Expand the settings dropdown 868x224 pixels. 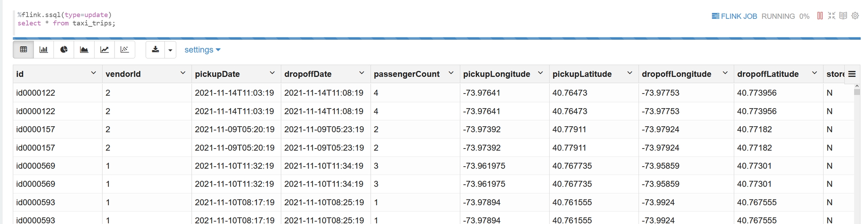pyautogui.click(x=202, y=50)
